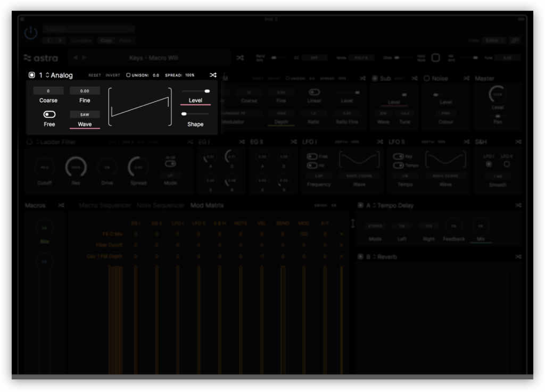Delete the FX C Mix modulation row

coord(341,234)
